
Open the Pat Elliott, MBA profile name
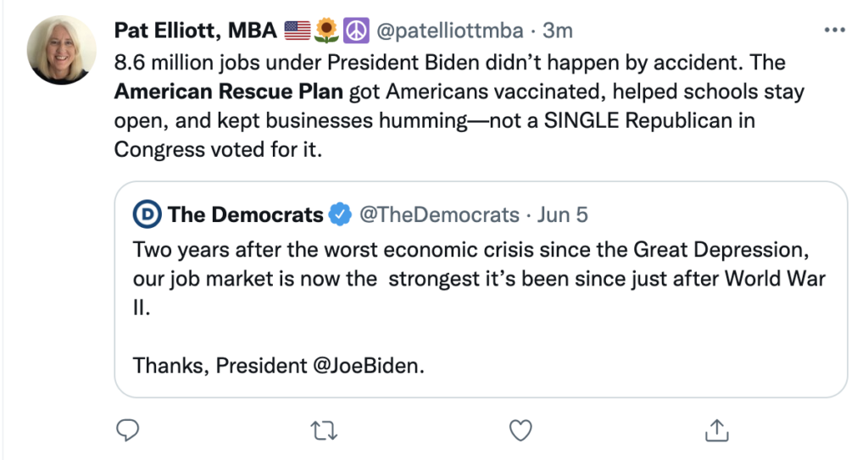click(196, 31)
